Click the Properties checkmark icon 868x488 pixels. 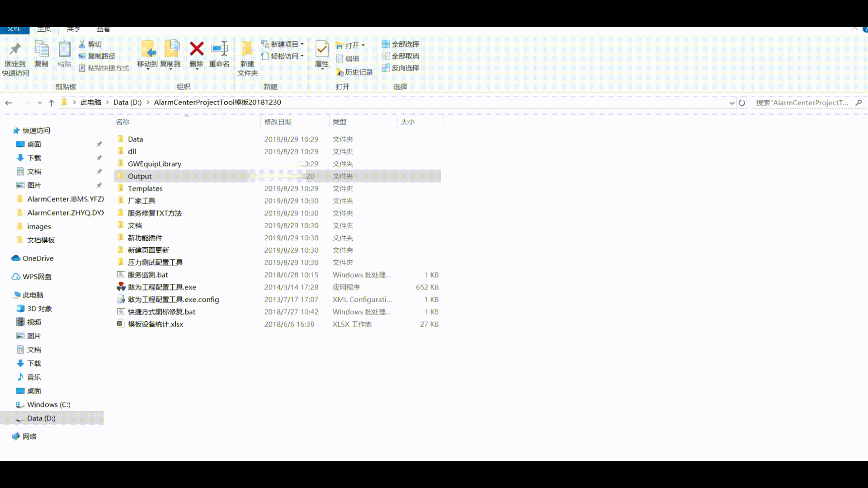[x=321, y=49]
